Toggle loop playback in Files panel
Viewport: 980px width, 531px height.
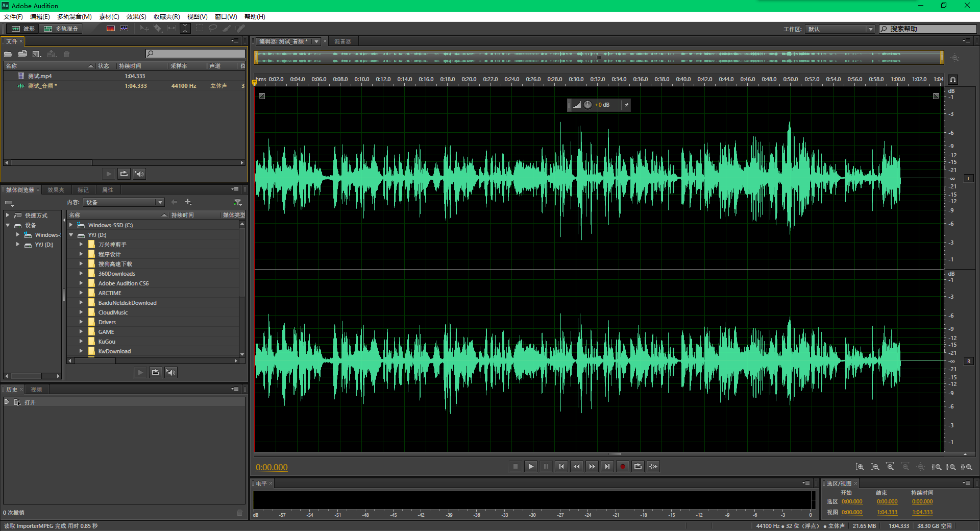point(124,174)
